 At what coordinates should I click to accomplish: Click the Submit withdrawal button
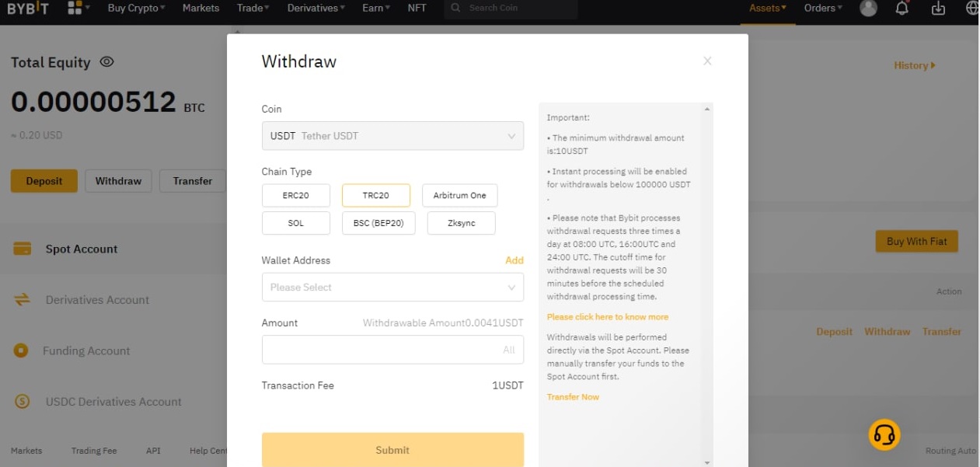pos(392,449)
